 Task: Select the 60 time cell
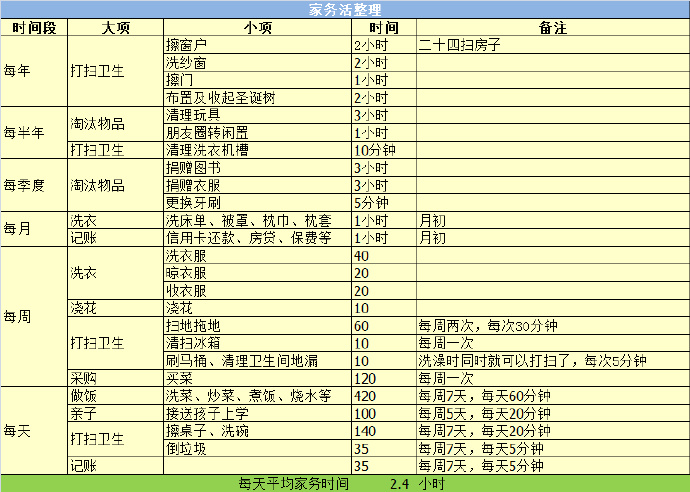(x=384, y=326)
